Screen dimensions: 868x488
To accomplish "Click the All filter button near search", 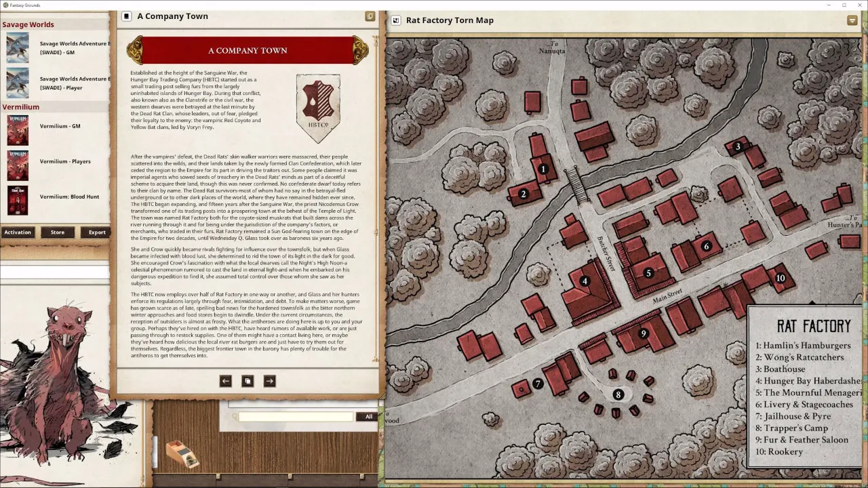I will [x=369, y=417].
